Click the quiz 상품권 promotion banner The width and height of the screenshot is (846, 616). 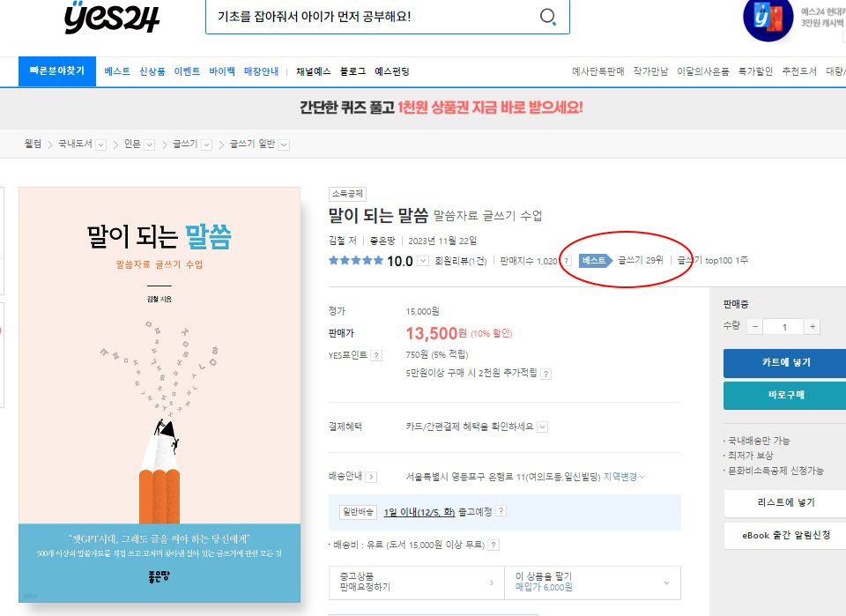442,108
